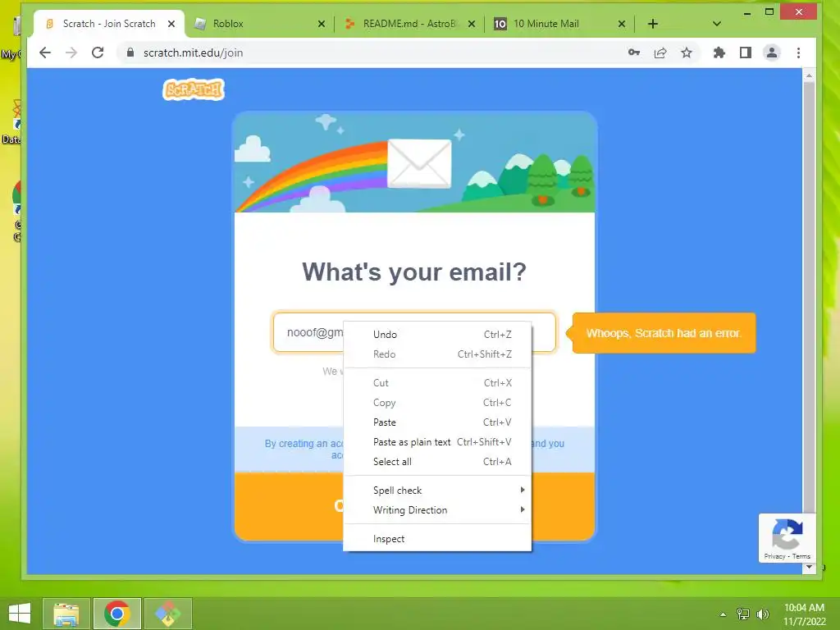Image resolution: width=840 pixels, height=630 pixels.
Task: Click the scrollbar down arrow
Action: 809,567
